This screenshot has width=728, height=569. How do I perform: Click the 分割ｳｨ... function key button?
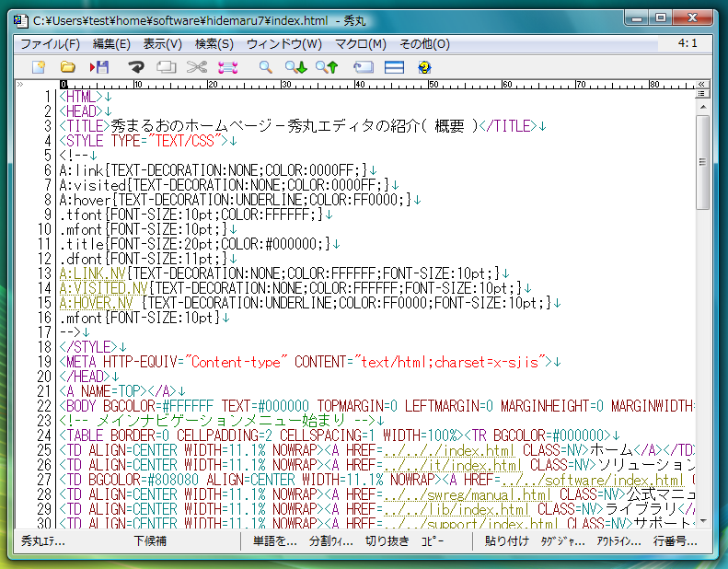pos(331,541)
